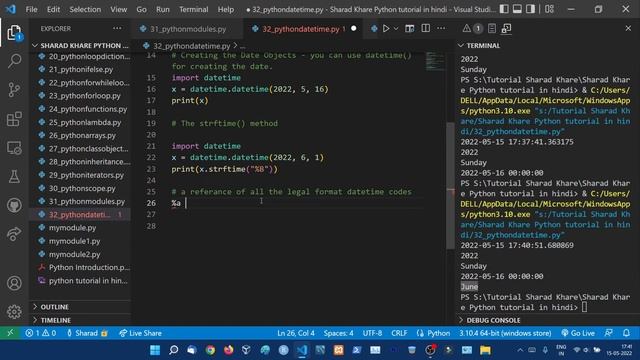This screenshot has height=360, width=640.
Task: Open the Help menu
Action: (225, 9)
